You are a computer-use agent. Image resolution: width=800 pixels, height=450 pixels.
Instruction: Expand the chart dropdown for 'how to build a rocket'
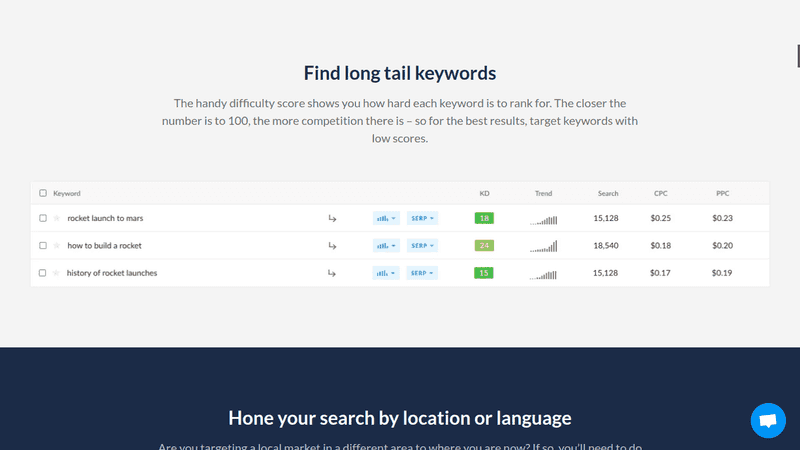point(386,245)
